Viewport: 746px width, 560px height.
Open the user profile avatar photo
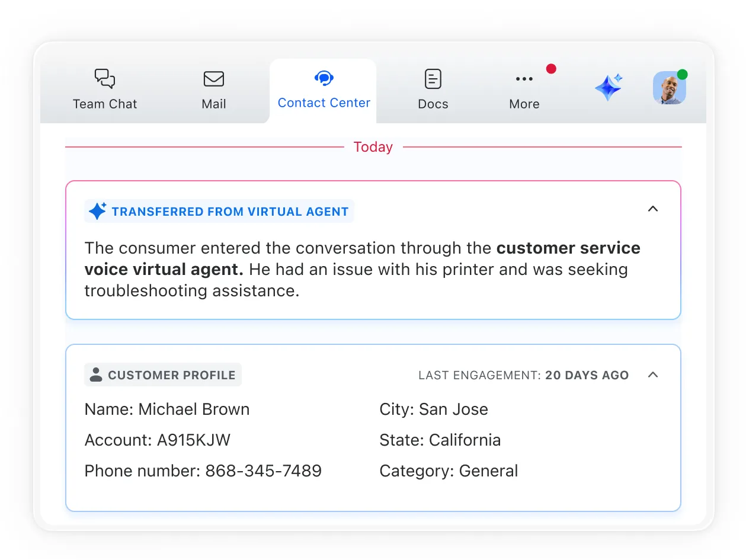click(669, 87)
